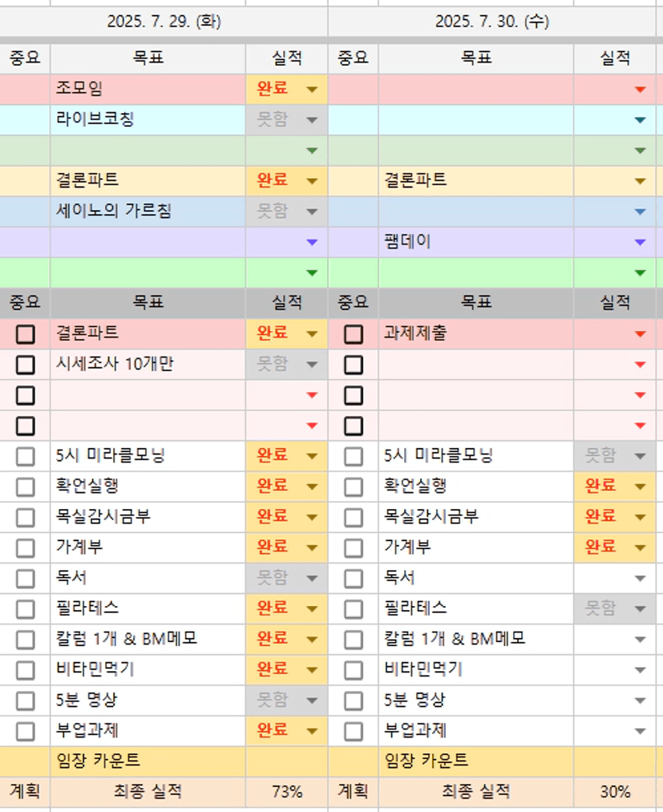Open 과제제출 red dropdown arrow

(640, 333)
